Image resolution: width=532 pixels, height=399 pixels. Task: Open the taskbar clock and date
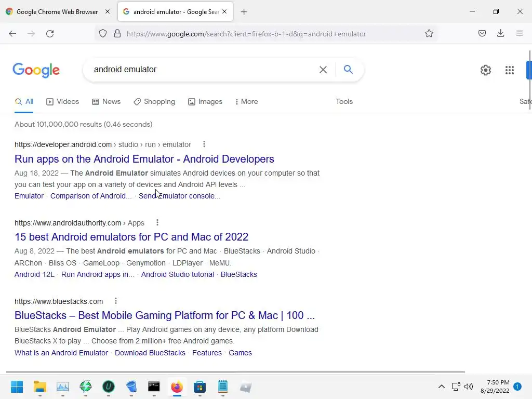coord(495,387)
